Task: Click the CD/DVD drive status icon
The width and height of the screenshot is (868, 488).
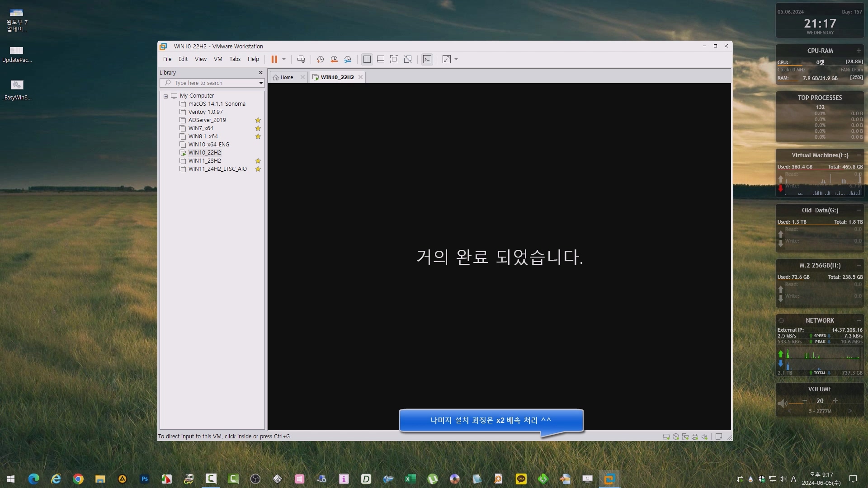Action: click(676, 436)
